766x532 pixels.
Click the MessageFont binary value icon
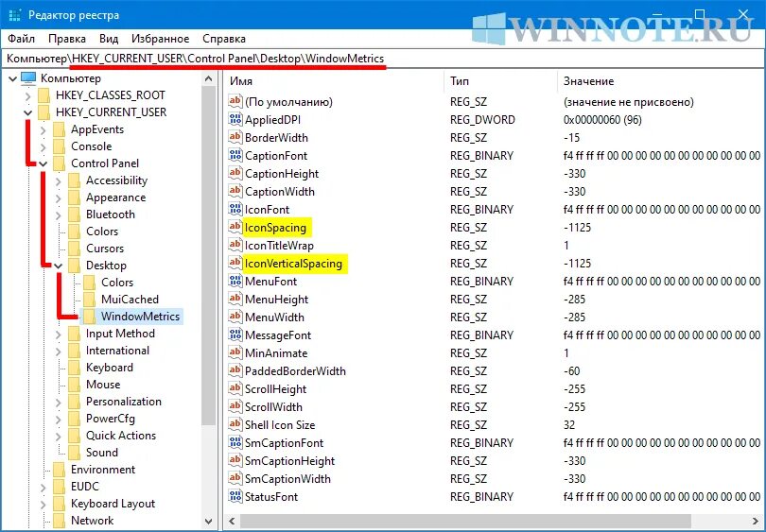[235, 335]
